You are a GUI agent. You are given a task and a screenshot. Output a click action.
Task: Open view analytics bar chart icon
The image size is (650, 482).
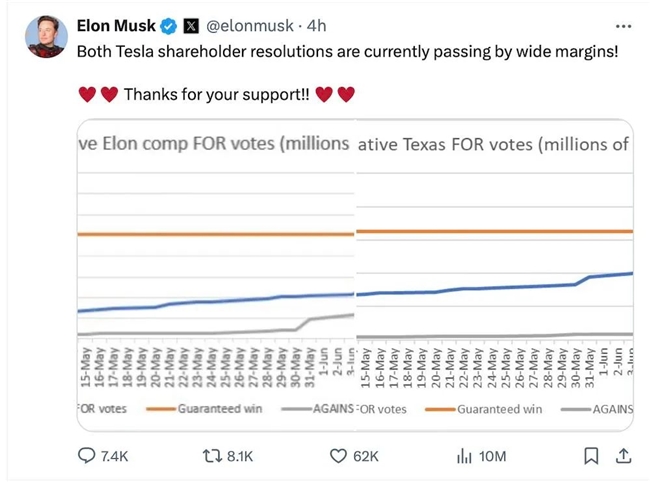coord(464,456)
